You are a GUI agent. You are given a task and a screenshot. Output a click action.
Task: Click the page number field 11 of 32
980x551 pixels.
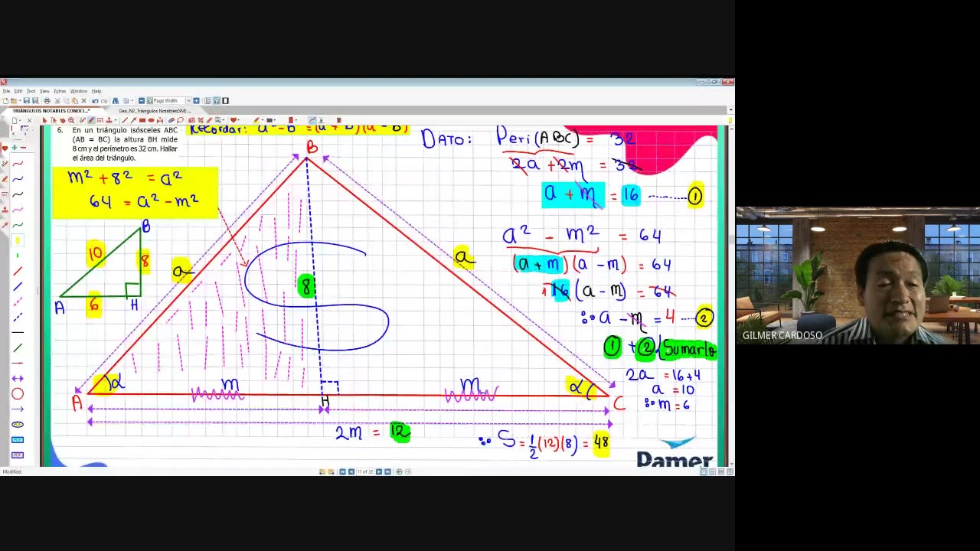point(364,471)
